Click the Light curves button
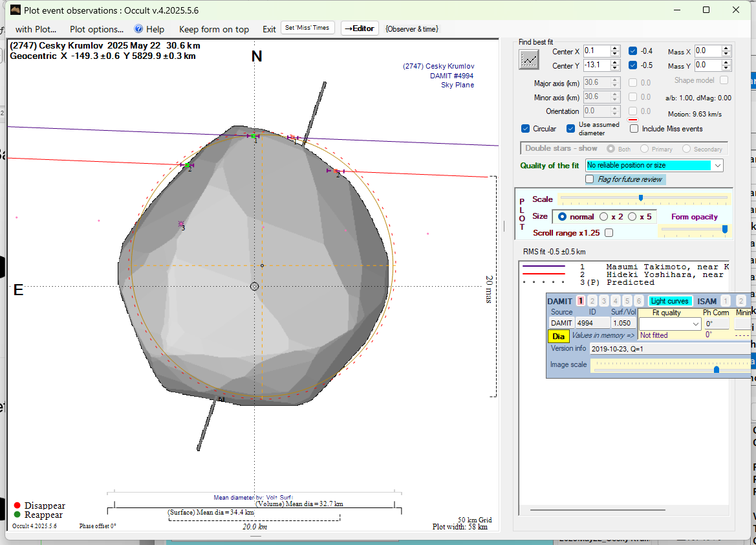Screen dimensions: 756x545 (x=669, y=301)
